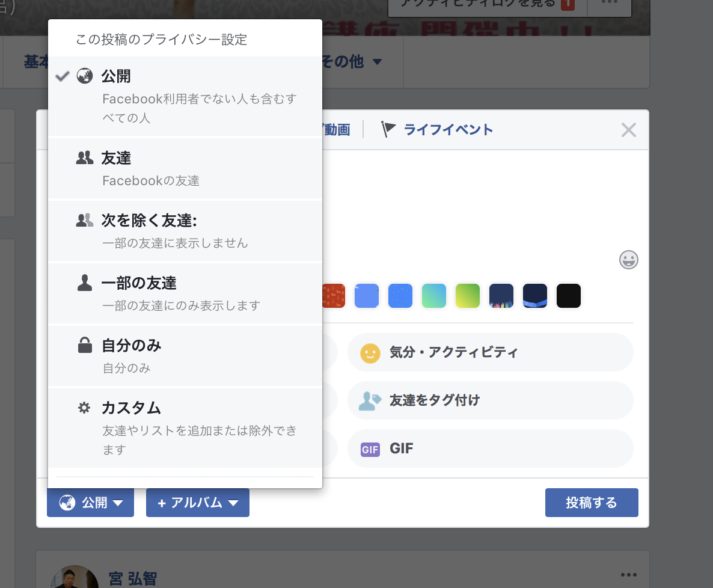The height and width of the screenshot is (588, 713).
Task: Add a GIF to the post
Action: [490, 449]
